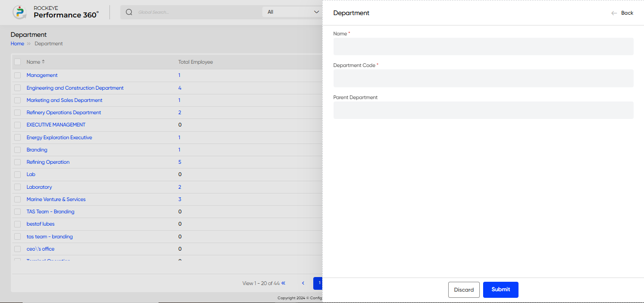Tick the select-all checkbox in table header

point(17,62)
